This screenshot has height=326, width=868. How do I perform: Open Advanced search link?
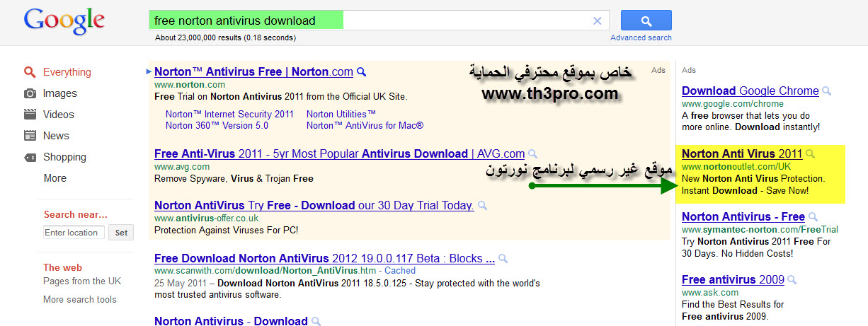point(641,37)
